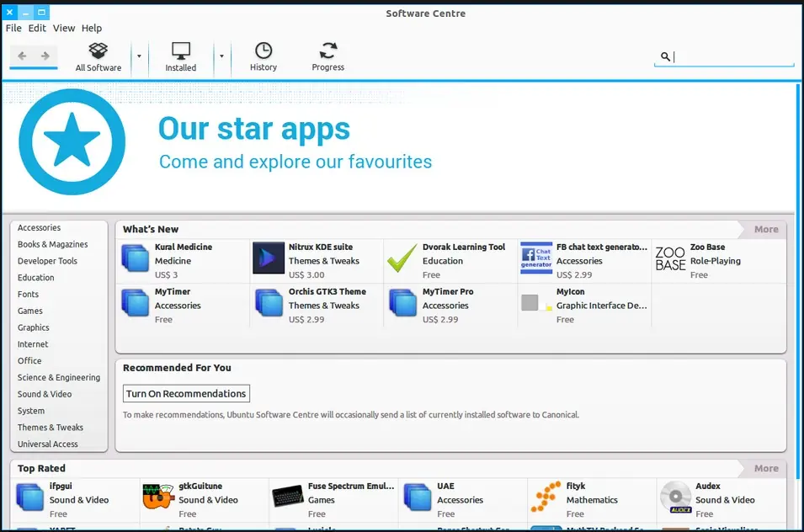This screenshot has width=804, height=532.
Task: Open the Edit menu
Action: click(37, 28)
